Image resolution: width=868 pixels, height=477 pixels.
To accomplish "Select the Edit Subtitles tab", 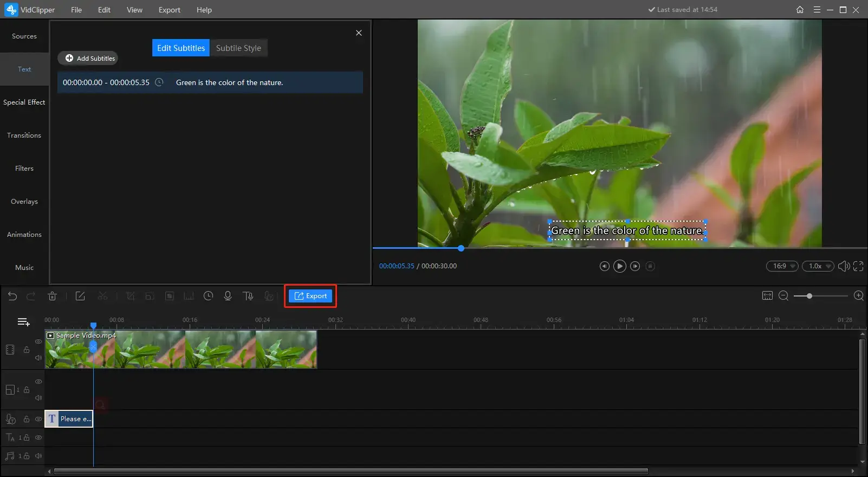I will (181, 48).
